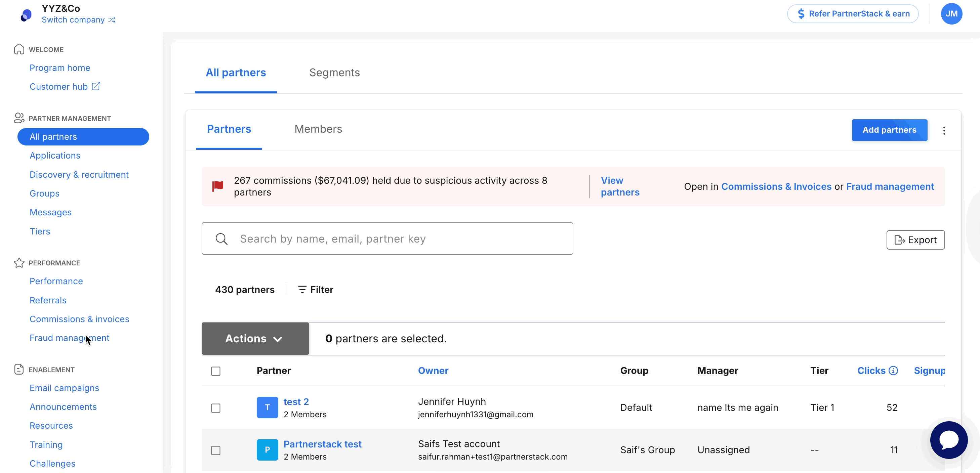Toggle the select-all partners checkbox
980x473 pixels.
coord(216,371)
